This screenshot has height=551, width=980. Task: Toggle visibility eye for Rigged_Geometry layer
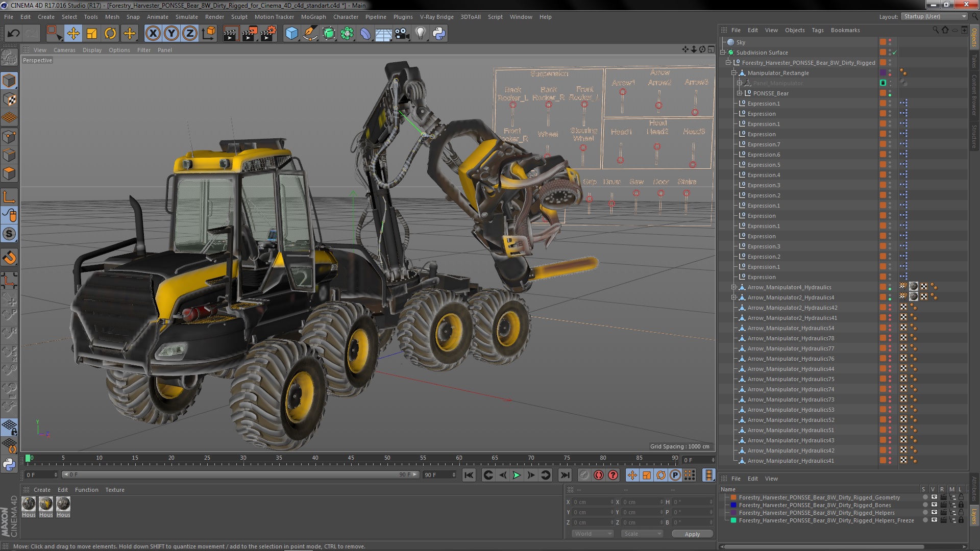click(934, 497)
